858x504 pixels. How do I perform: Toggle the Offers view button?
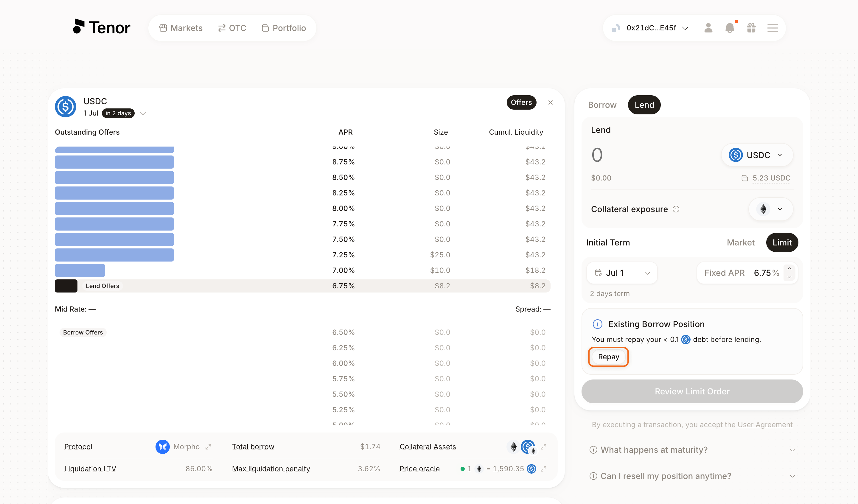click(x=521, y=102)
